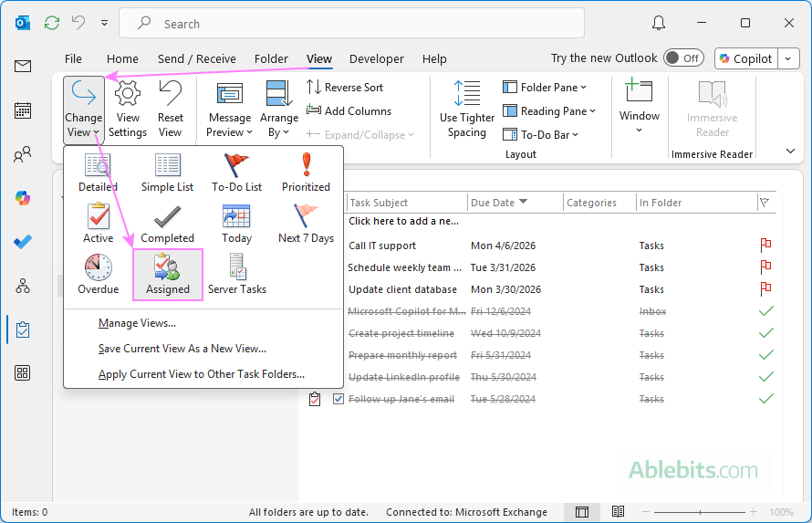Open Copilot button dropdown arrow
This screenshot has width=812, height=523.
pyautogui.click(x=788, y=58)
